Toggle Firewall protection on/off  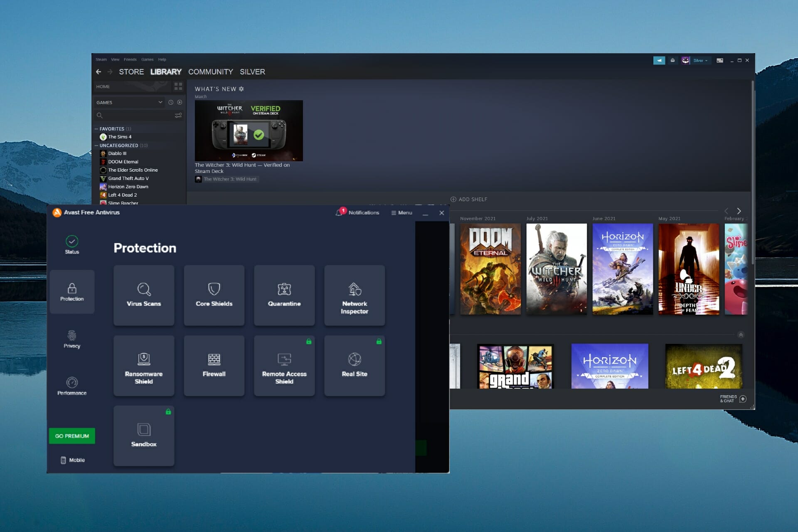tap(214, 365)
